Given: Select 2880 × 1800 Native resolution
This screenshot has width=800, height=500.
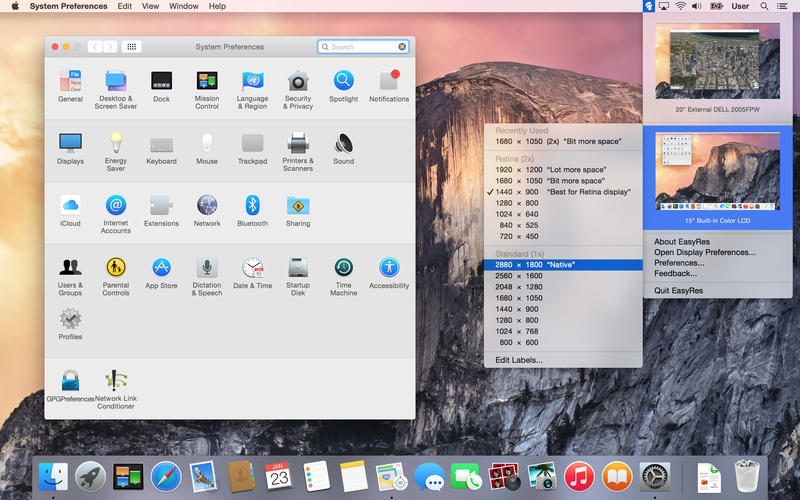Looking at the screenshot, I should coord(562,265).
